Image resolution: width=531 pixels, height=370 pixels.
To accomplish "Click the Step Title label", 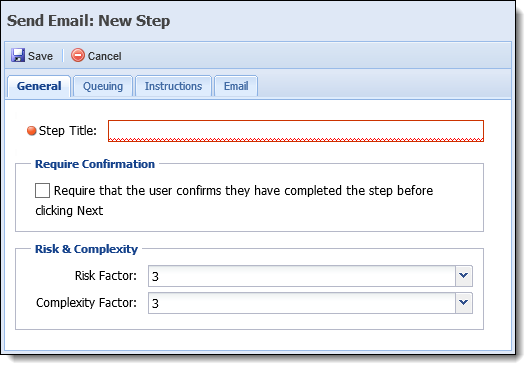I will pyautogui.click(x=68, y=131).
